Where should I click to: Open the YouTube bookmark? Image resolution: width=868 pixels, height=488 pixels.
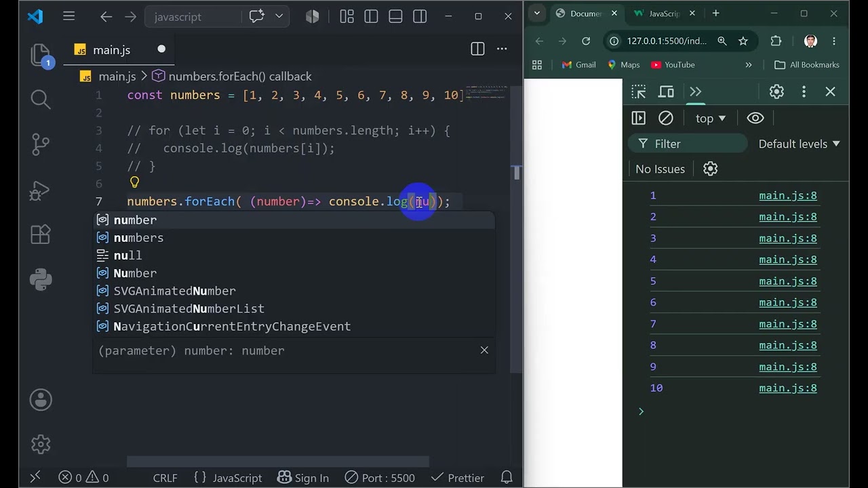[x=673, y=65]
